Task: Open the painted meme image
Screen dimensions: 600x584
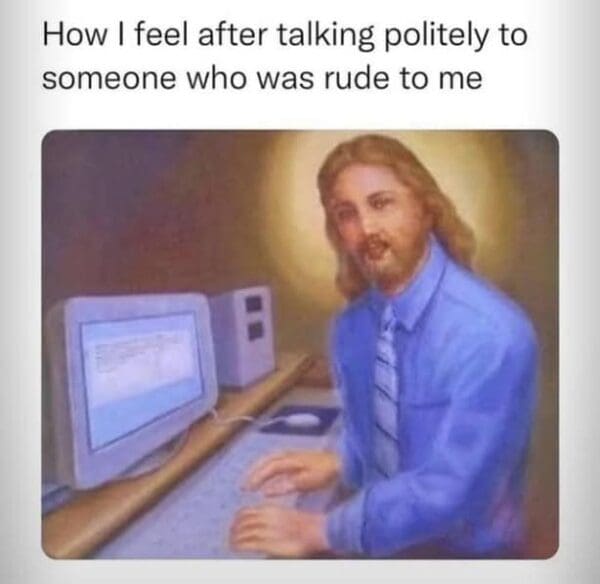Action: pyautogui.click(x=300, y=344)
